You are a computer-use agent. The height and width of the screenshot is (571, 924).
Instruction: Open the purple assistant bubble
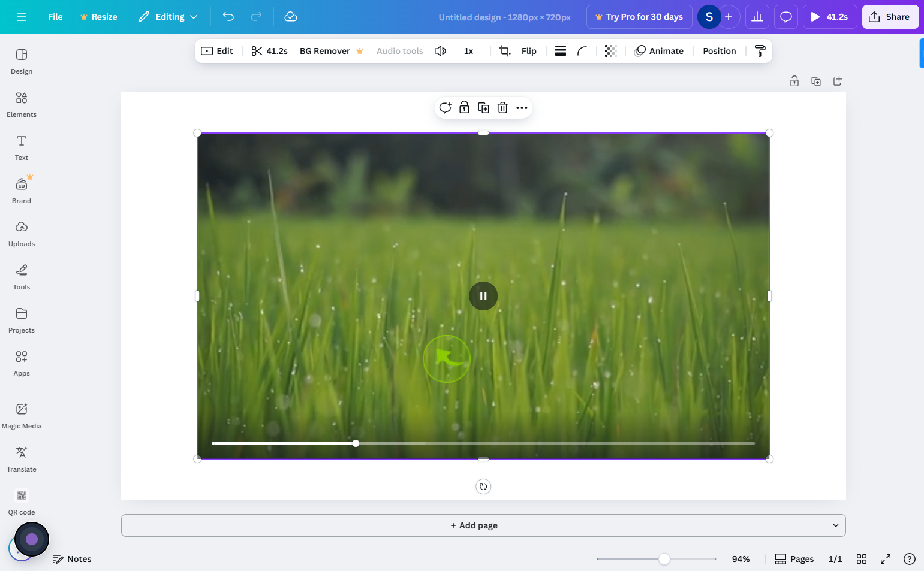tap(32, 539)
